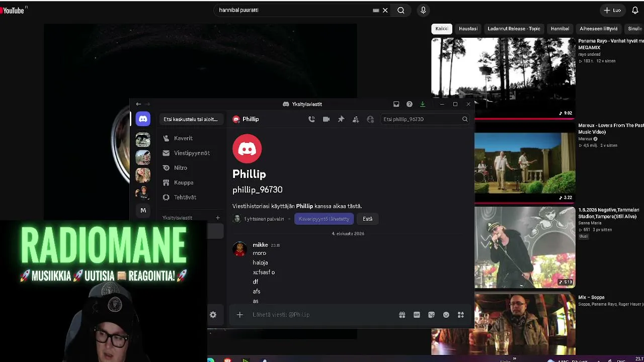The image size is (644, 362).
Task: Create a new DM with the plus icon
Action: point(218,218)
